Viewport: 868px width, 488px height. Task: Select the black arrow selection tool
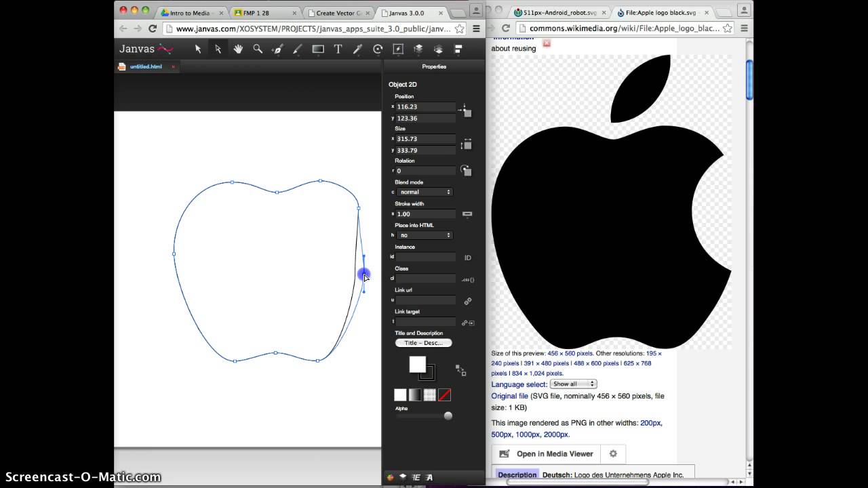(198, 49)
